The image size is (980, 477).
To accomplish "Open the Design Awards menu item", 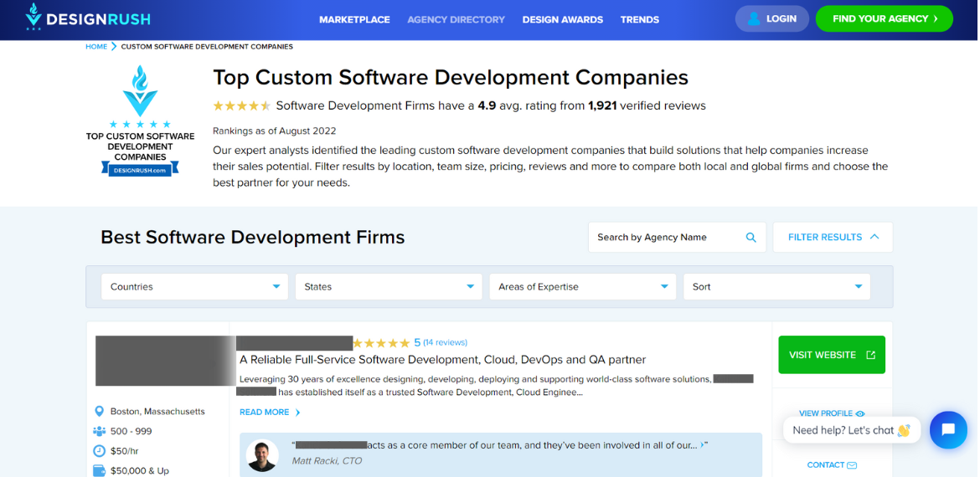I will coord(562,19).
